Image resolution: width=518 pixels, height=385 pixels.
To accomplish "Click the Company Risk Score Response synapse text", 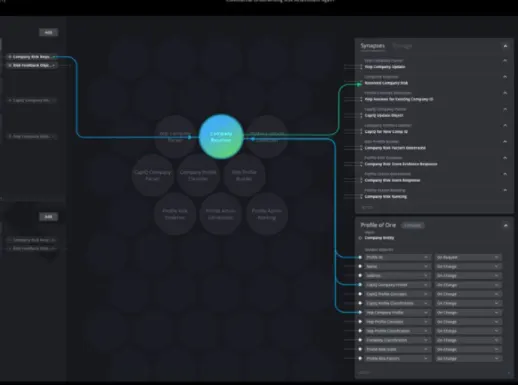I will click(392, 180).
